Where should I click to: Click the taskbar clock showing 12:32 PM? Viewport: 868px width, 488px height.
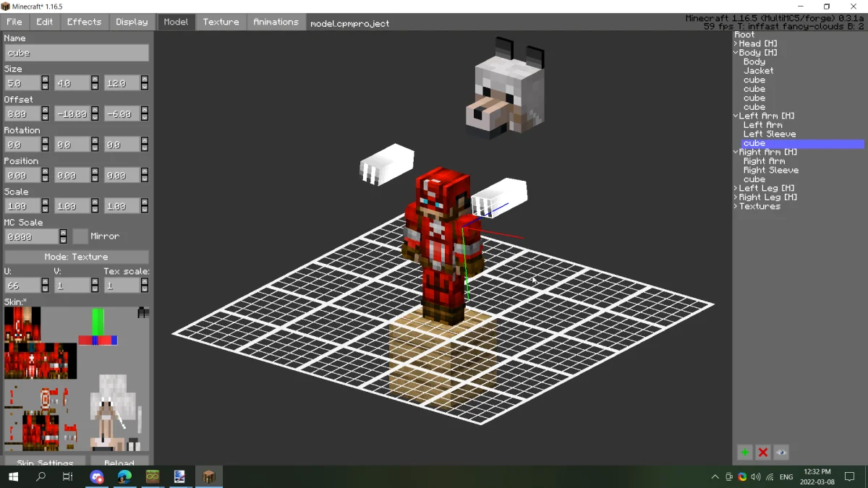pos(817,476)
